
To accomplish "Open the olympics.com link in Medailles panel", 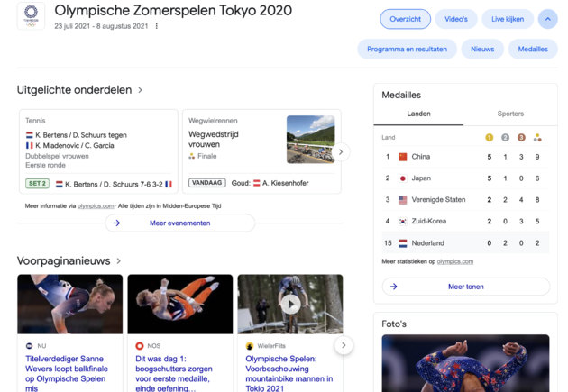I will (x=455, y=261).
